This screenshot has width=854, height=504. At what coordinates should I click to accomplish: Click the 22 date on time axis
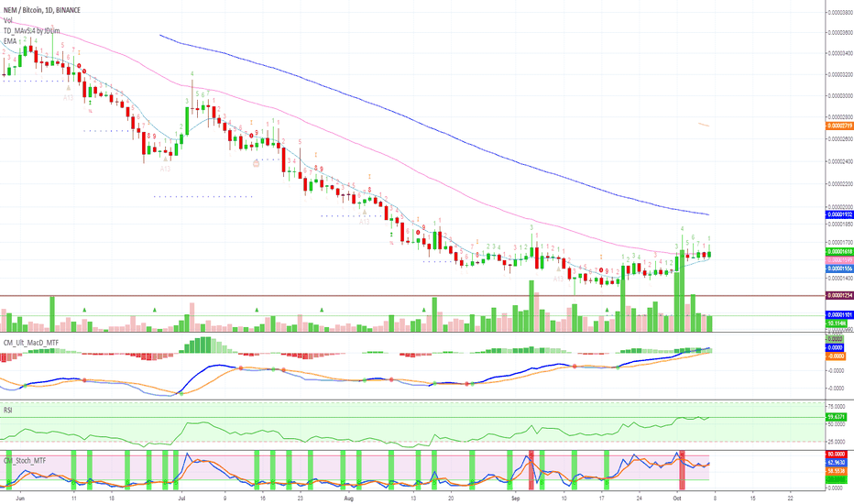pyautogui.click(x=790, y=498)
